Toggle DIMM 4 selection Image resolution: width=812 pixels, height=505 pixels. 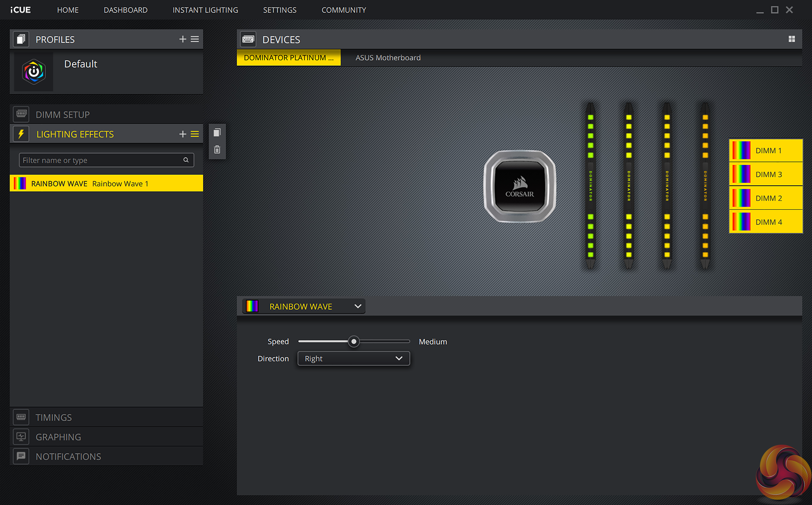tap(766, 222)
